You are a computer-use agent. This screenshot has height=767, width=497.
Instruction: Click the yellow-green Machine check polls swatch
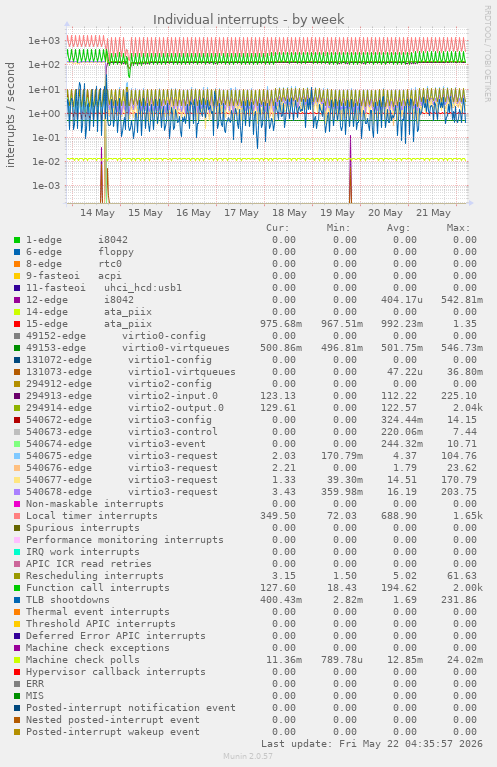pos(17,660)
